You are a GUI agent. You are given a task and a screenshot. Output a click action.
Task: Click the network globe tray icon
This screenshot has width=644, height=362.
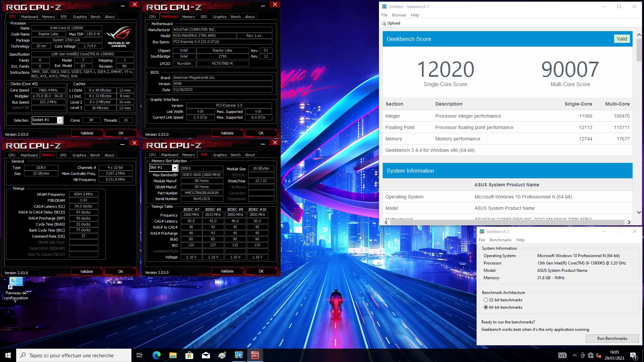click(591, 355)
